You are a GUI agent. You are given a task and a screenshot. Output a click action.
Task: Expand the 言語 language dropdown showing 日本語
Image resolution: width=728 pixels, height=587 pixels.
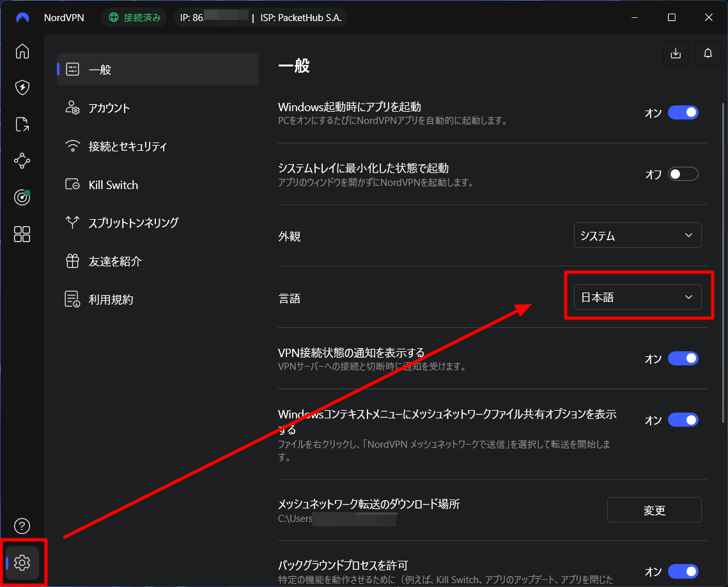click(637, 296)
